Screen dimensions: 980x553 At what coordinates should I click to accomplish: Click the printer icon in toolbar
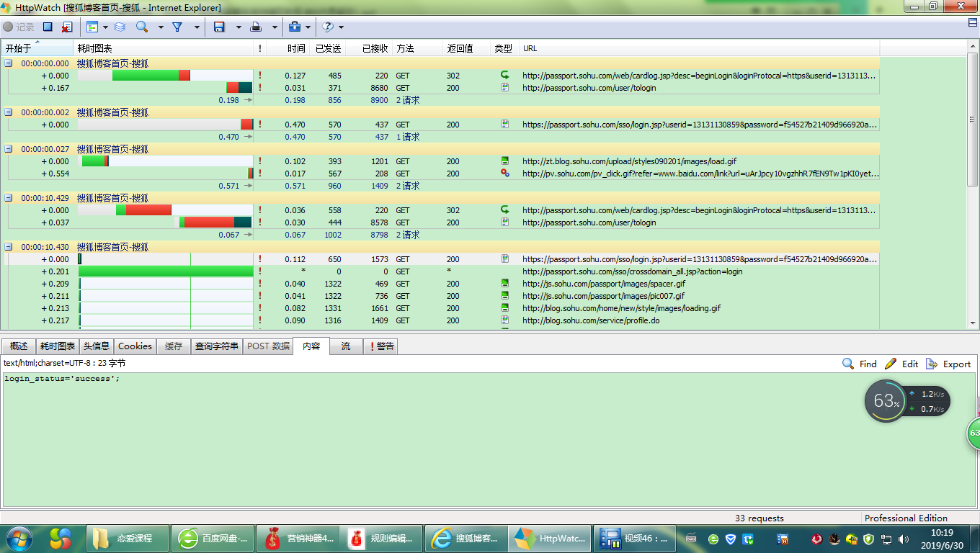(256, 27)
